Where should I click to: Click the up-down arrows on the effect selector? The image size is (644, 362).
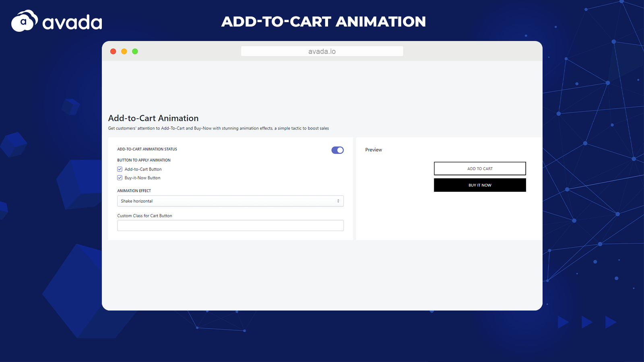coord(338,201)
